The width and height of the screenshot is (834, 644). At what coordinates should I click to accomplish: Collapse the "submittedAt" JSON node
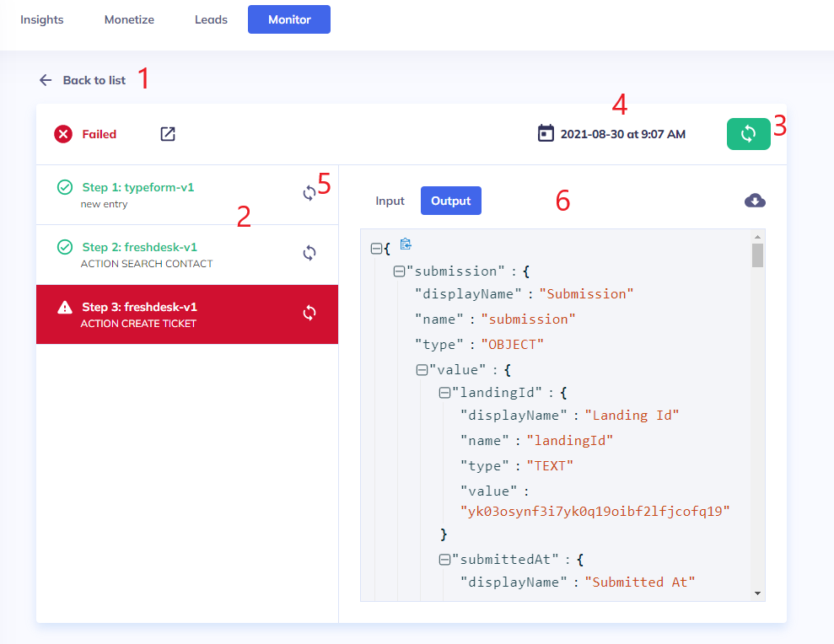pyautogui.click(x=444, y=559)
